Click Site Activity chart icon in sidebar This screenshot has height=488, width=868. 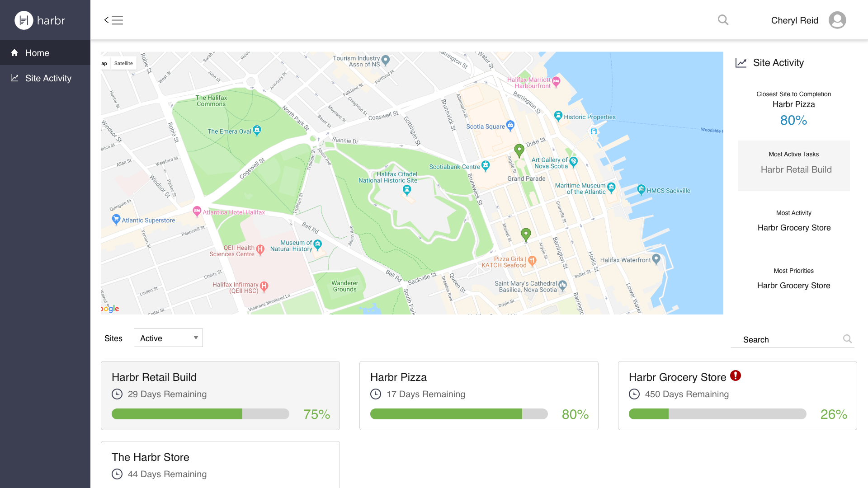14,78
